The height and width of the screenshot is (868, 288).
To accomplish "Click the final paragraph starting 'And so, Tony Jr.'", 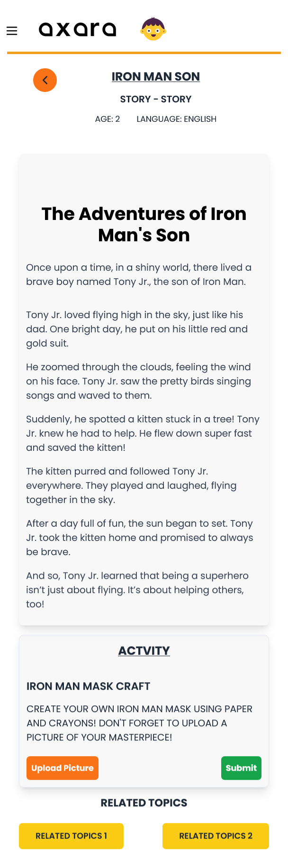I will click(x=137, y=590).
